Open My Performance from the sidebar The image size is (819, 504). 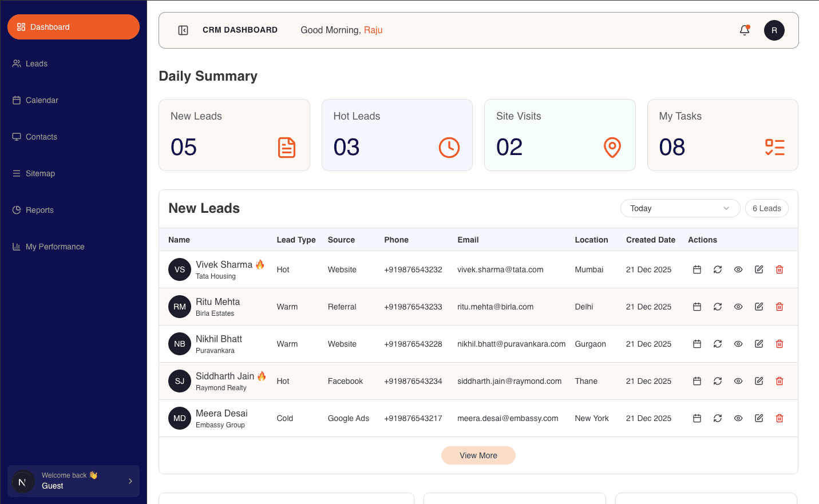55,247
